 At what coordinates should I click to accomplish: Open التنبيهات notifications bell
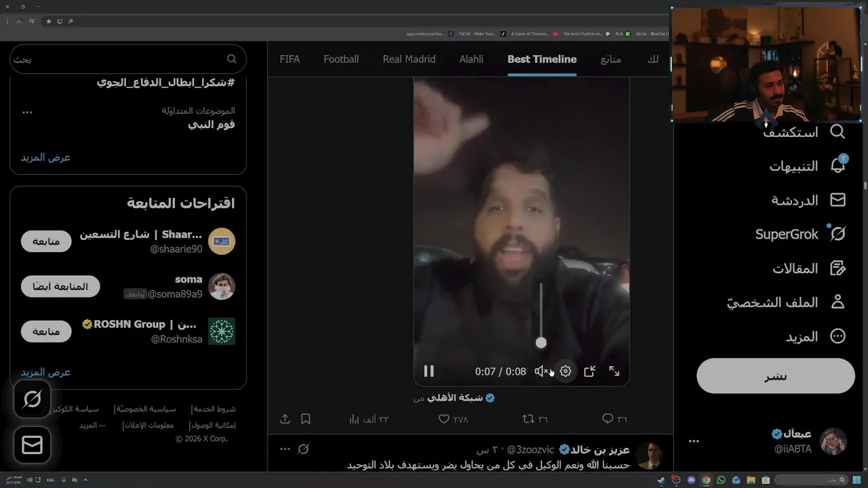click(808, 166)
